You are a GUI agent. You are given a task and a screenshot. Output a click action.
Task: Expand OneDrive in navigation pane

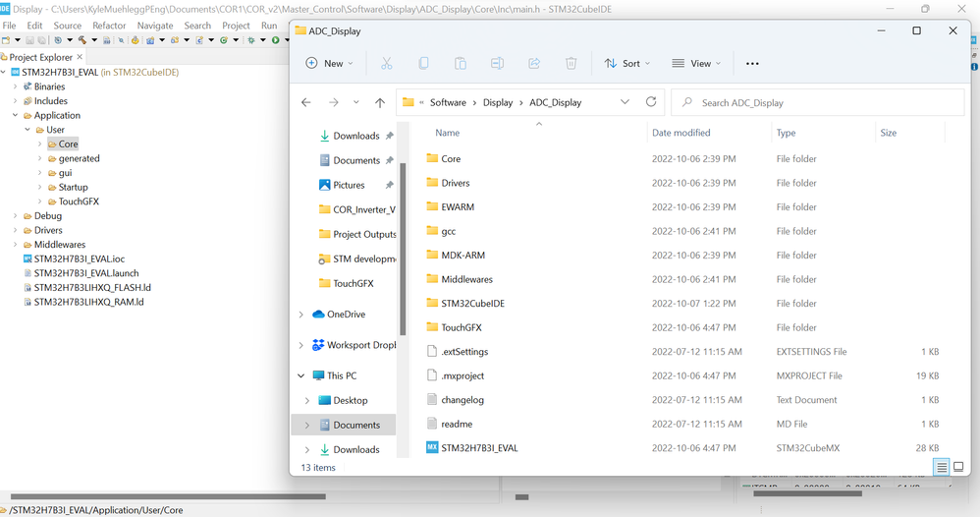coord(300,315)
